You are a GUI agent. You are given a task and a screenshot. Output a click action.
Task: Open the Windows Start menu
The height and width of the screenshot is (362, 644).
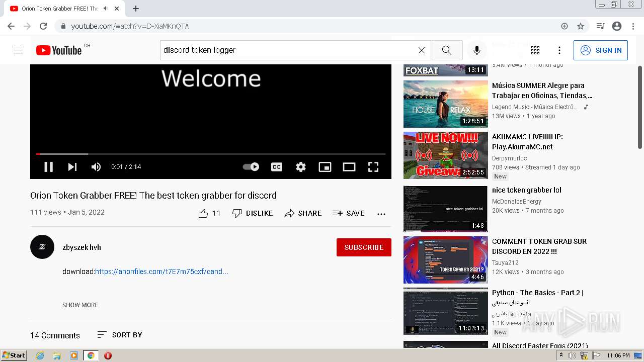coord(14,355)
